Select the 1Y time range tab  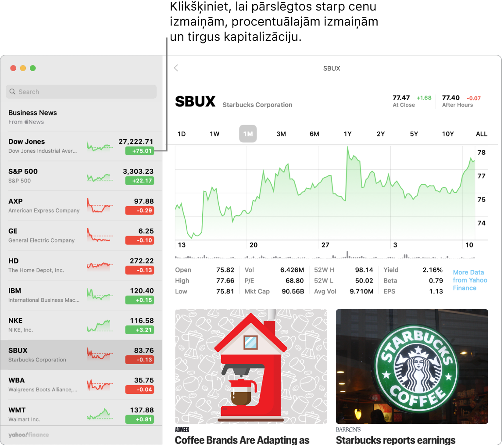tap(347, 134)
